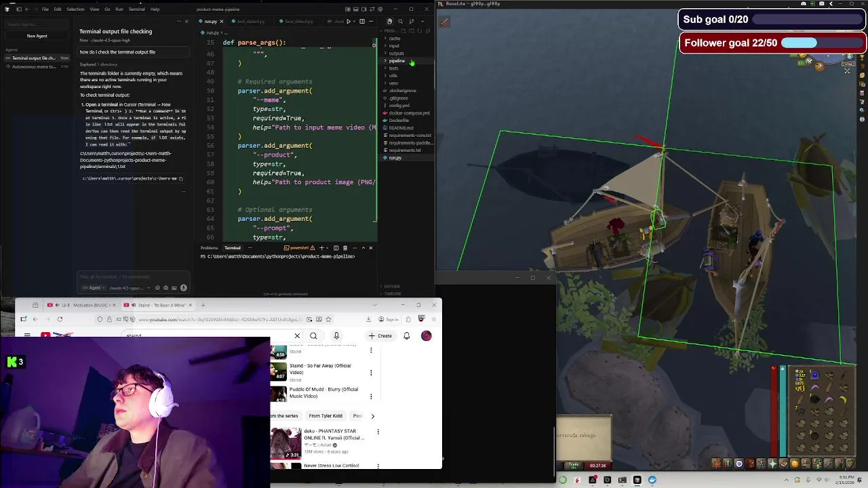Image resolution: width=868 pixels, height=488 pixels.
Task: Run the Python file with play icon
Action: pyautogui.click(x=349, y=22)
